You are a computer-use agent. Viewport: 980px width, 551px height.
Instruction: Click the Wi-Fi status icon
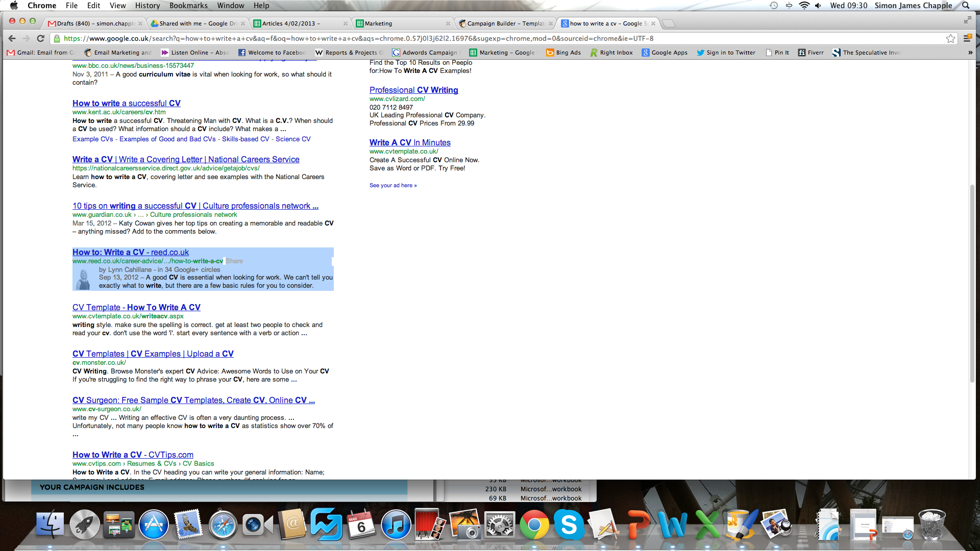pyautogui.click(x=804, y=6)
